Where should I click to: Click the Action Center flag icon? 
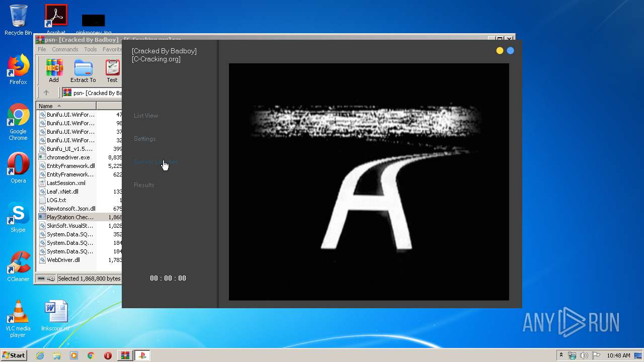[x=596, y=355]
